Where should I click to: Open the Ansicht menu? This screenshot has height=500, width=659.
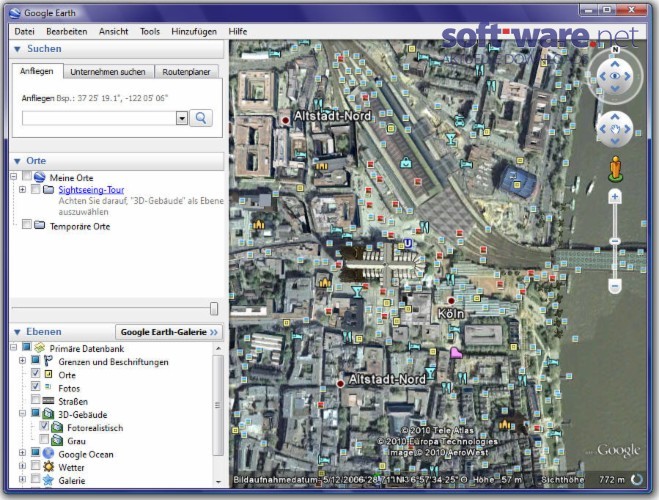coord(113,32)
